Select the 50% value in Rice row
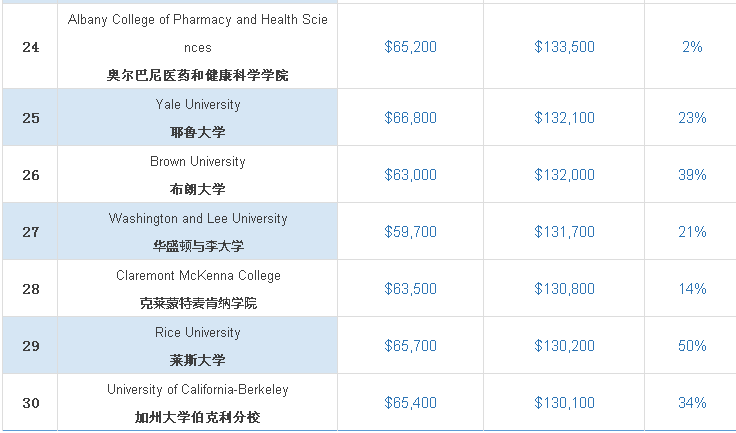The width and height of the screenshot is (736, 433). click(692, 346)
